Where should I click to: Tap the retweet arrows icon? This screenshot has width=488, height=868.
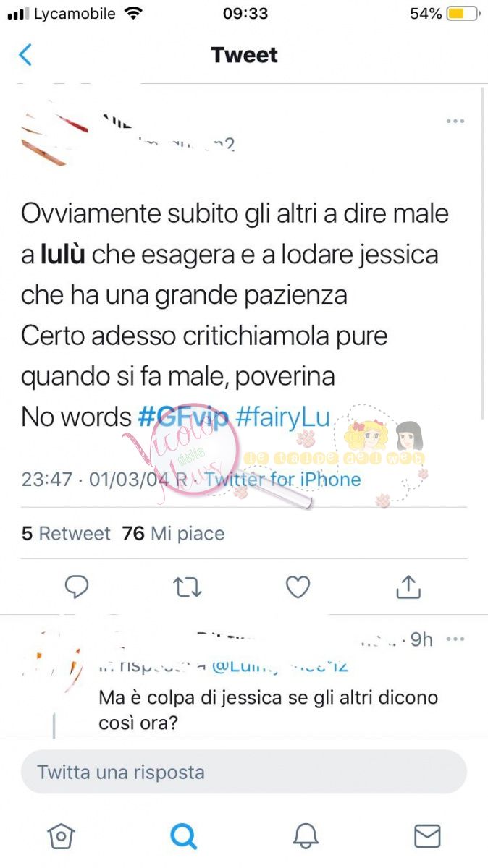tap(188, 587)
